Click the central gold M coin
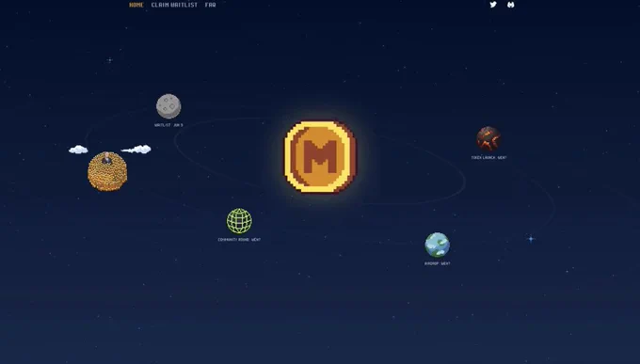The width and height of the screenshot is (640, 364). pos(320,156)
